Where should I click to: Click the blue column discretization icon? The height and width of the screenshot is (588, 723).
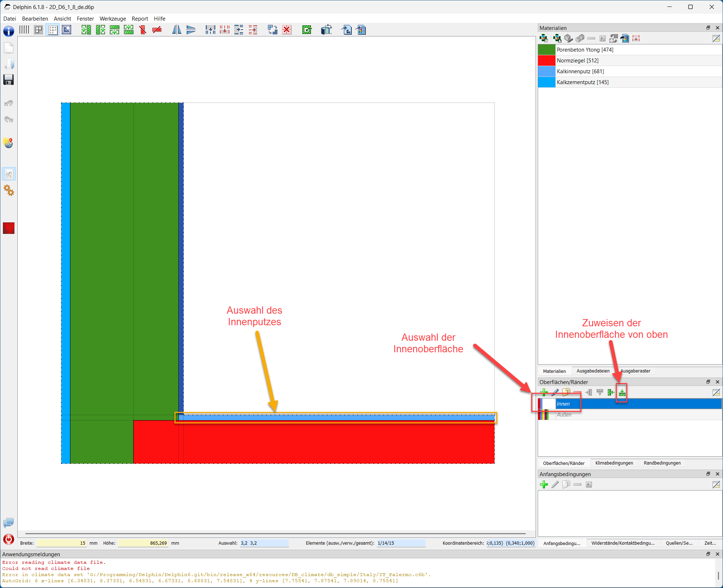(x=210, y=30)
